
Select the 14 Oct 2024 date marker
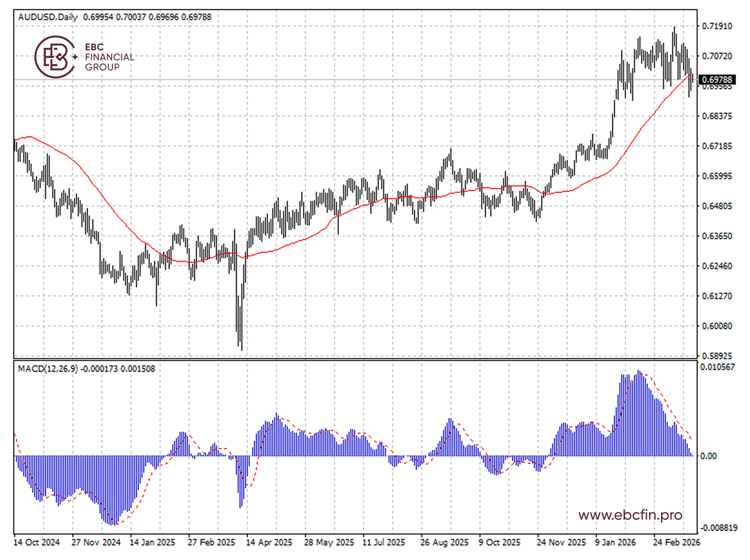coord(36,542)
